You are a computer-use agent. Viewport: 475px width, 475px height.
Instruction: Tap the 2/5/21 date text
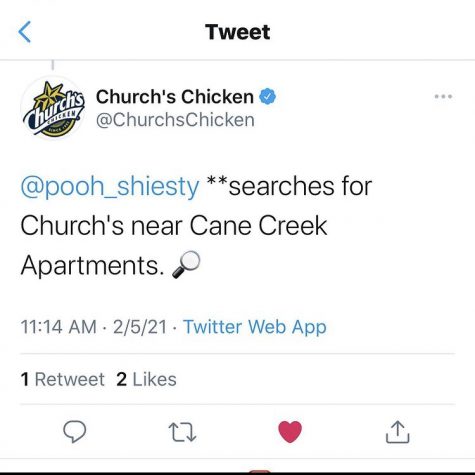[x=140, y=327]
